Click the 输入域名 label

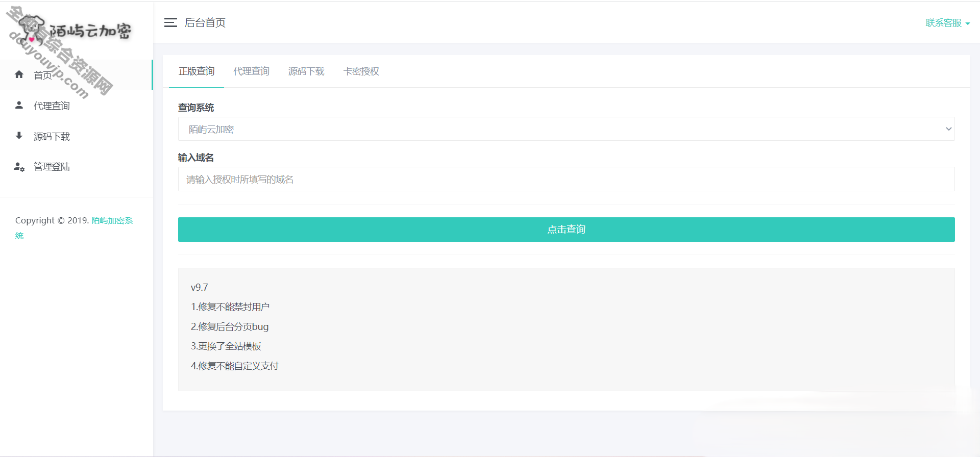tap(196, 158)
